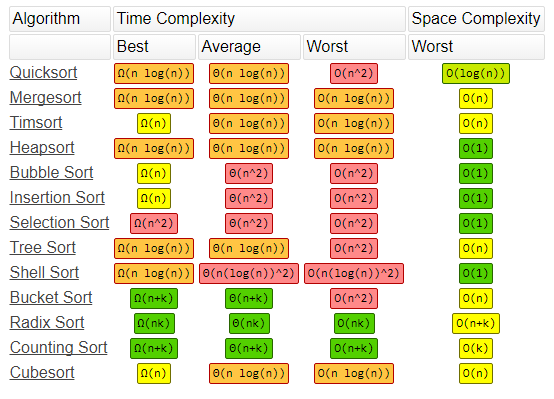The height and width of the screenshot is (399, 554).
Task: Open the Mergesort link
Action: click(46, 98)
